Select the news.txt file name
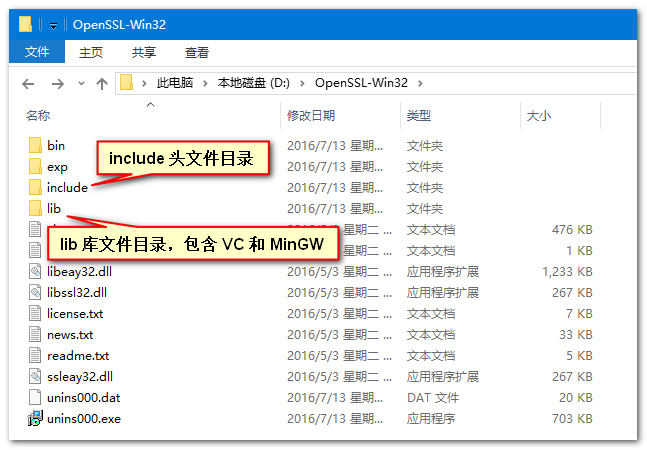This screenshot has height=450, width=647. click(70, 335)
